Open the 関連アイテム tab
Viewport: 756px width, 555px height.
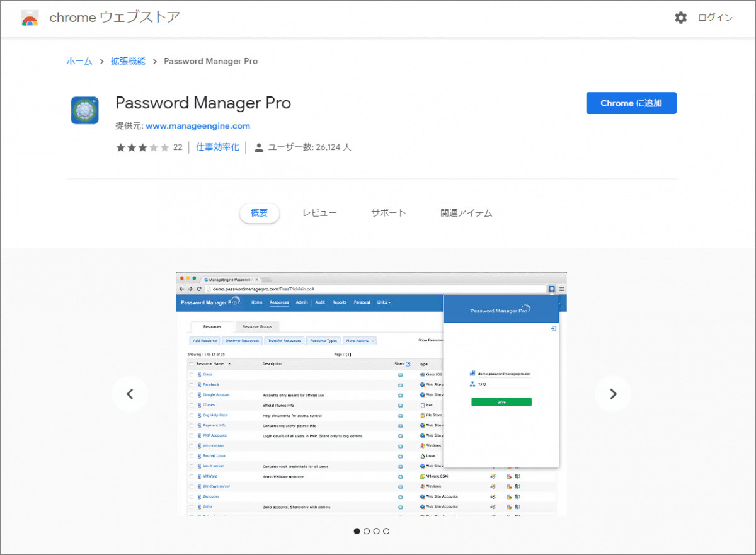click(466, 213)
